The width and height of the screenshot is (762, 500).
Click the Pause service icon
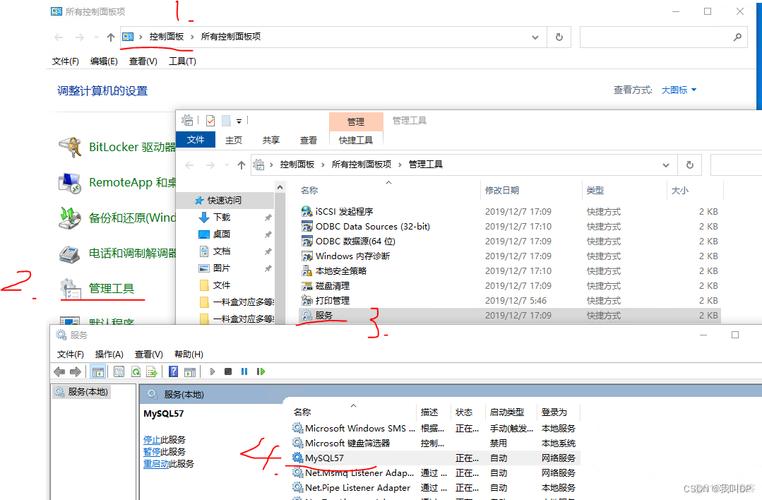(x=244, y=372)
